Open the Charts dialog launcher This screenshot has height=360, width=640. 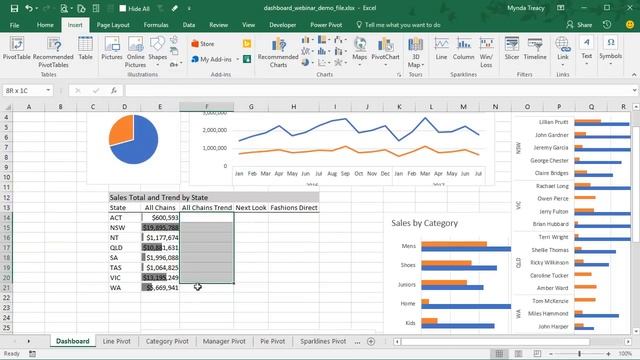[x=399, y=75]
